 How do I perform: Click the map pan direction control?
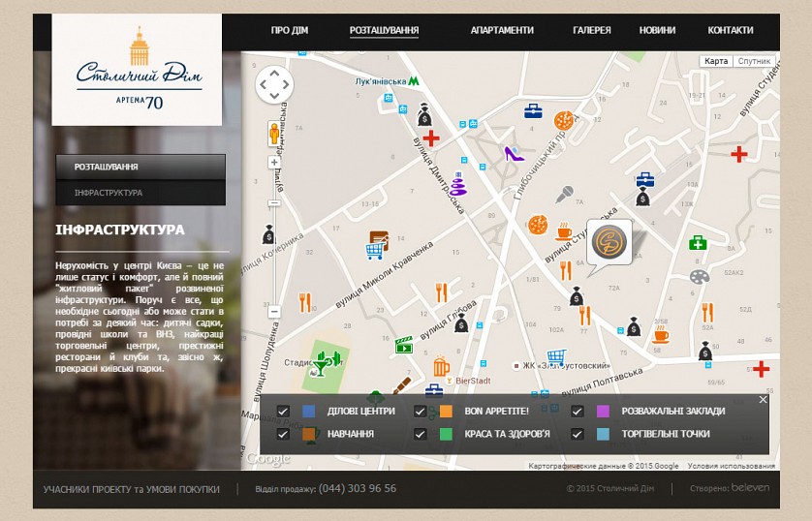coord(274,84)
